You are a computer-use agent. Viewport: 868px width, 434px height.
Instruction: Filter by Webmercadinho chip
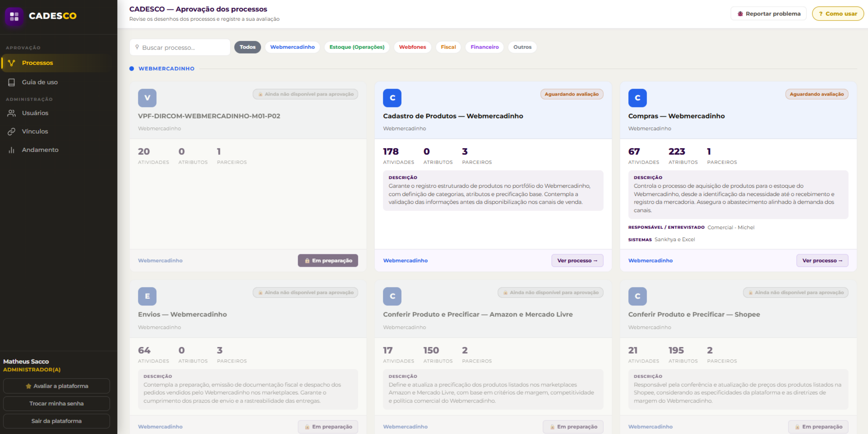pyautogui.click(x=292, y=47)
